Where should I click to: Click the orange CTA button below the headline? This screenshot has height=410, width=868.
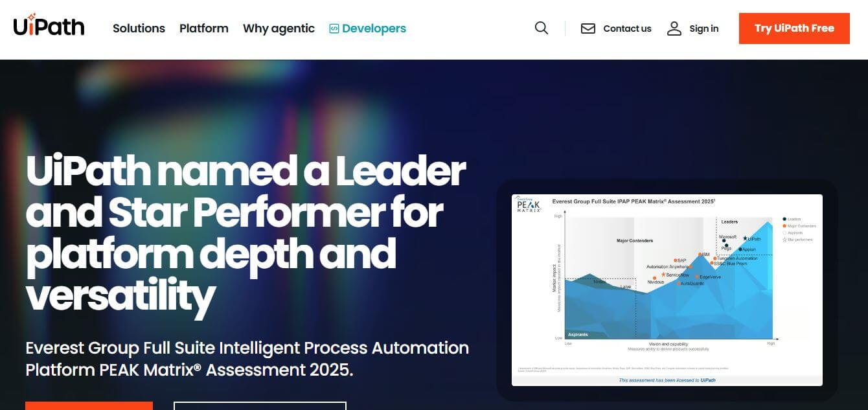pos(89,407)
